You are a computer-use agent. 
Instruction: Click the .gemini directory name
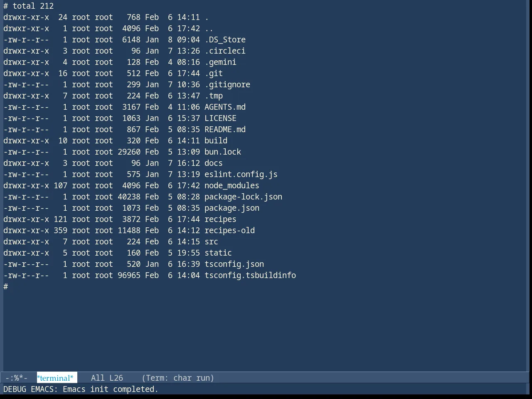click(x=220, y=62)
